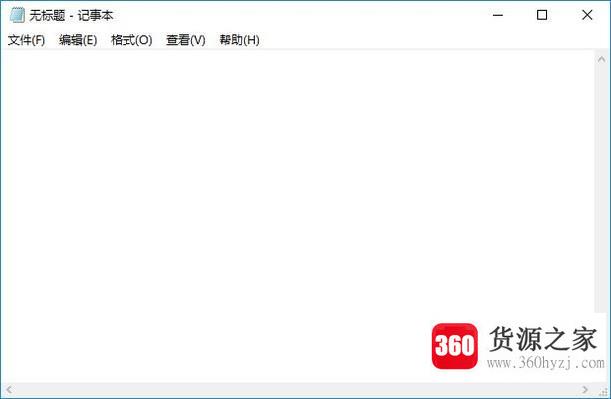The width and height of the screenshot is (611, 399).
Task: Open the 编辑(E) menu
Action: pos(78,40)
